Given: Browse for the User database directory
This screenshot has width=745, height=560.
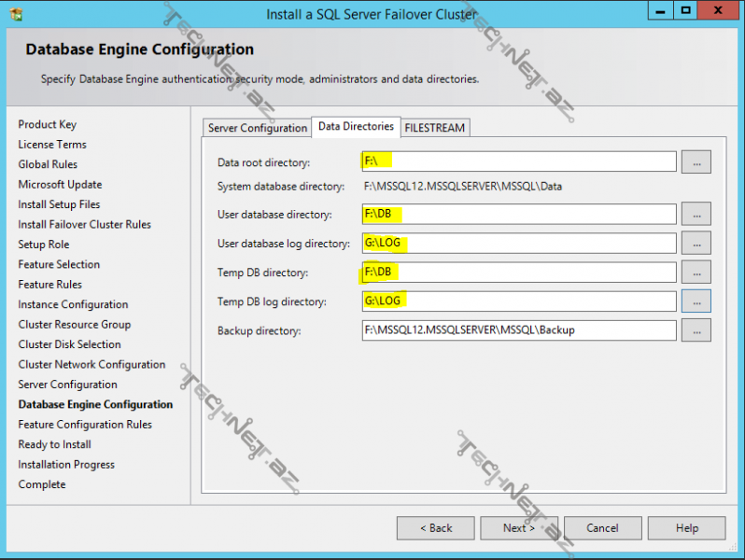Looking at the screenshot, I should pos(696,215).
